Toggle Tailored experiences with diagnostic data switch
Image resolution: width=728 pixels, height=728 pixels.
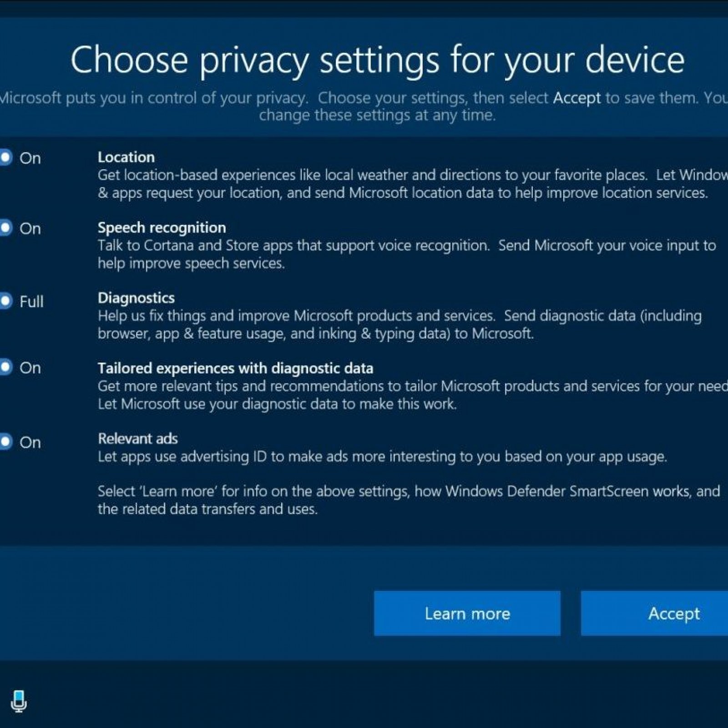click(x=5, y=367)
